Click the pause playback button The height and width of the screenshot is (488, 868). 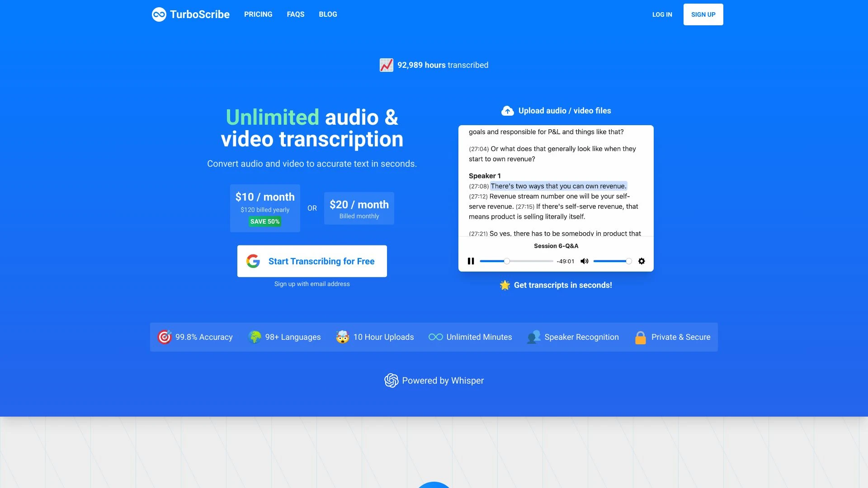click(x=470, y=261)
